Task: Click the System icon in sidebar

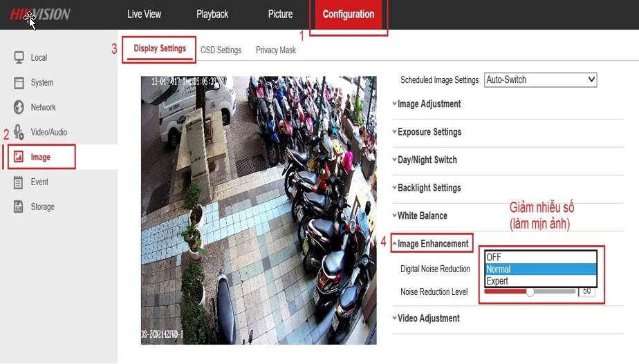Action: [x=19, y=82]
